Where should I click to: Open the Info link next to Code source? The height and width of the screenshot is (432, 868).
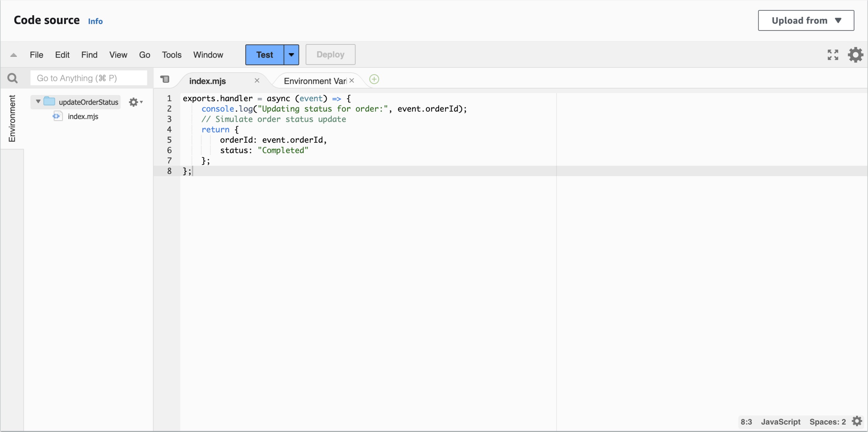(x=95, y=21)
